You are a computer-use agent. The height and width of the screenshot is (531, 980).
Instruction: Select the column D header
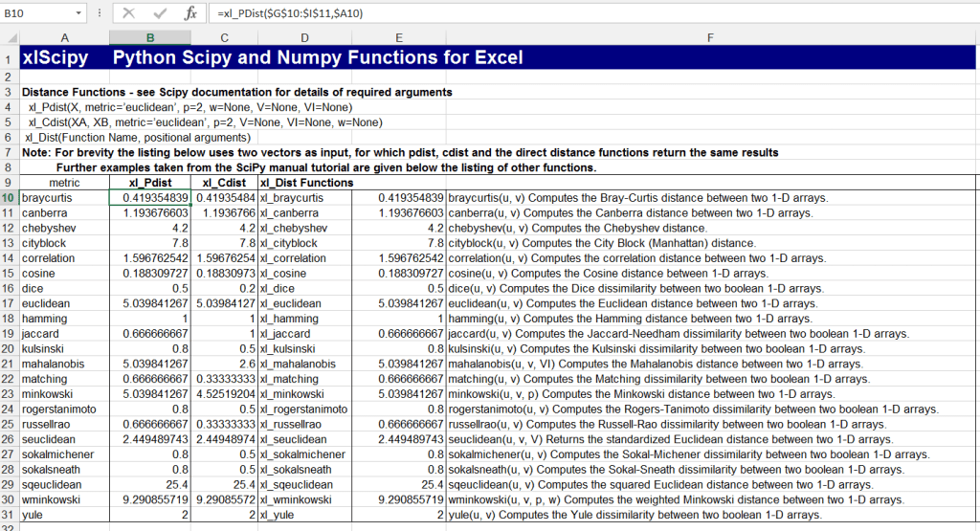(x=304, y=37)
